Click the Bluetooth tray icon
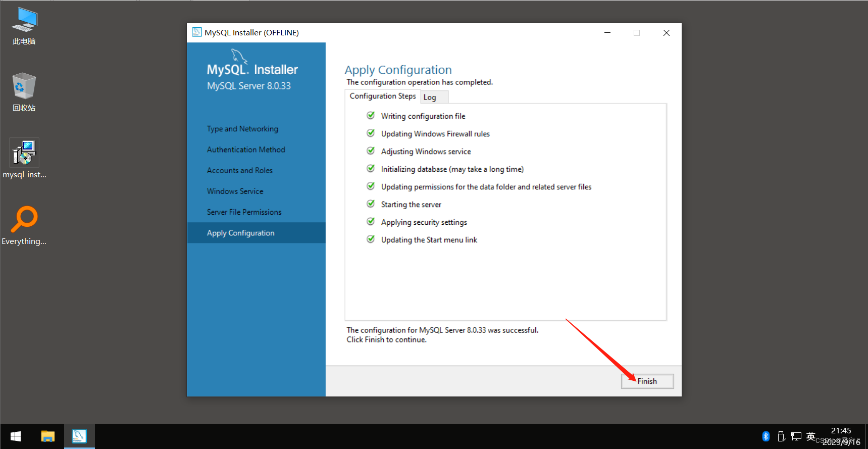868x449 pixels. tap(766, 436)
